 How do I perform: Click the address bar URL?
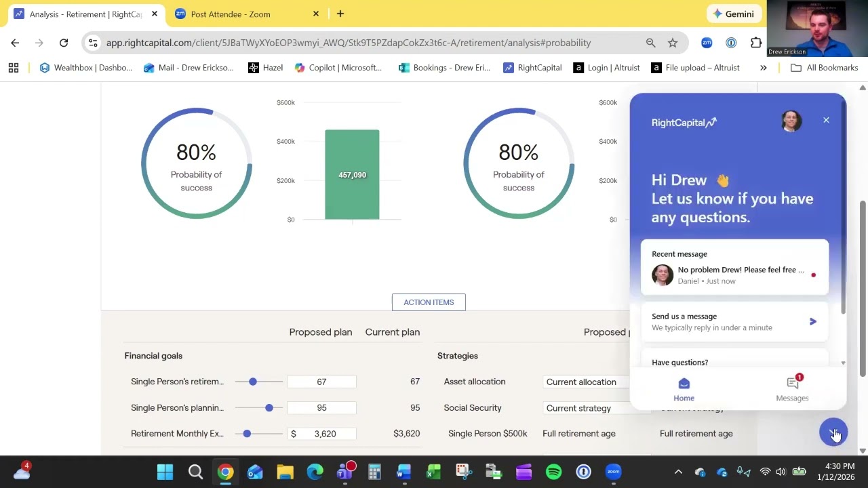(349, 43)
